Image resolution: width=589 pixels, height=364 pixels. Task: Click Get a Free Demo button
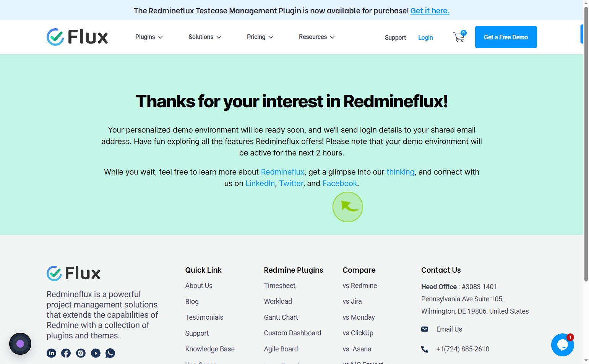pos(506,37)
